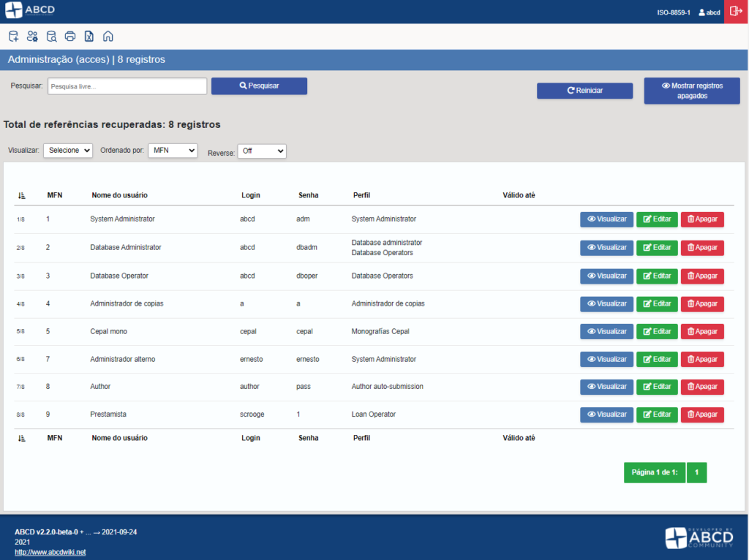The image size is (749, 560).
Task: Edit the Administrador alterno record
Action: (657, 359)
